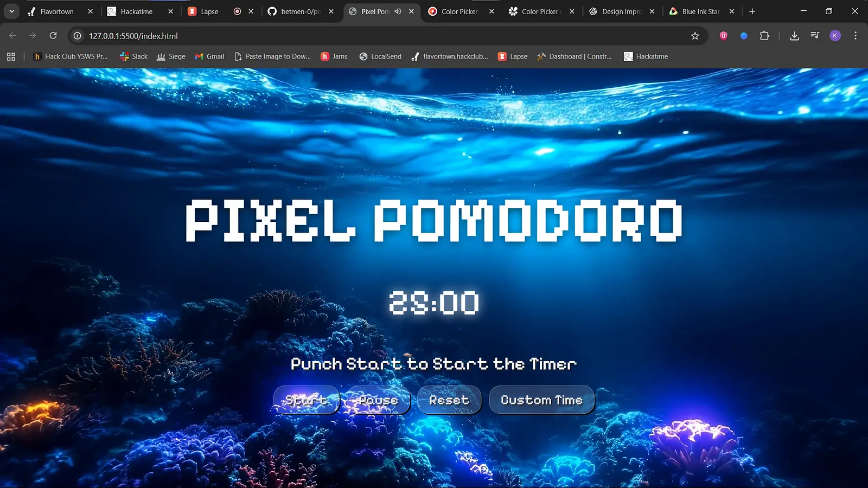Viewport: 868px width, 488px height.
Task: Bookmark this page using the star icon
Action: tap(695, 36)
